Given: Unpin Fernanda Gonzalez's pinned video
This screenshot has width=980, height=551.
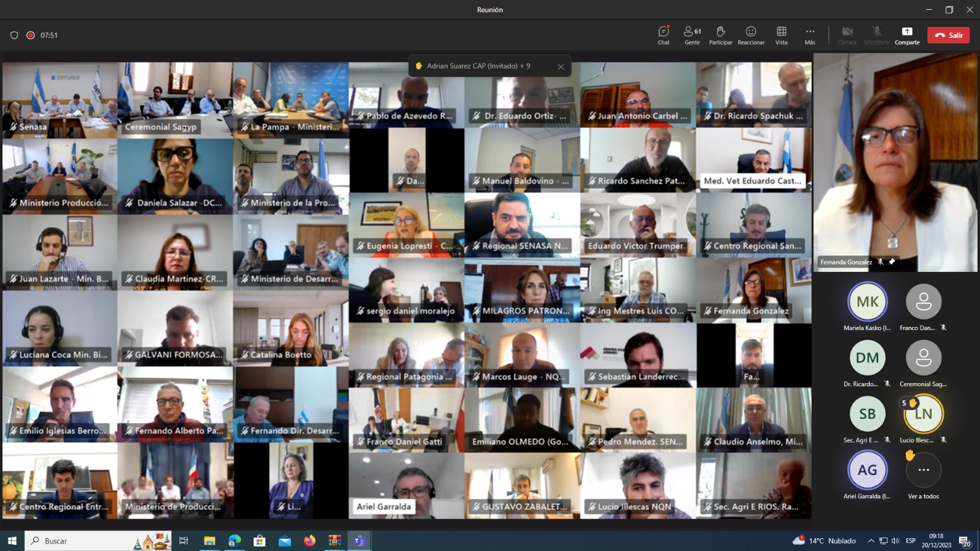Looking at the screenshot, I should 892,262.
